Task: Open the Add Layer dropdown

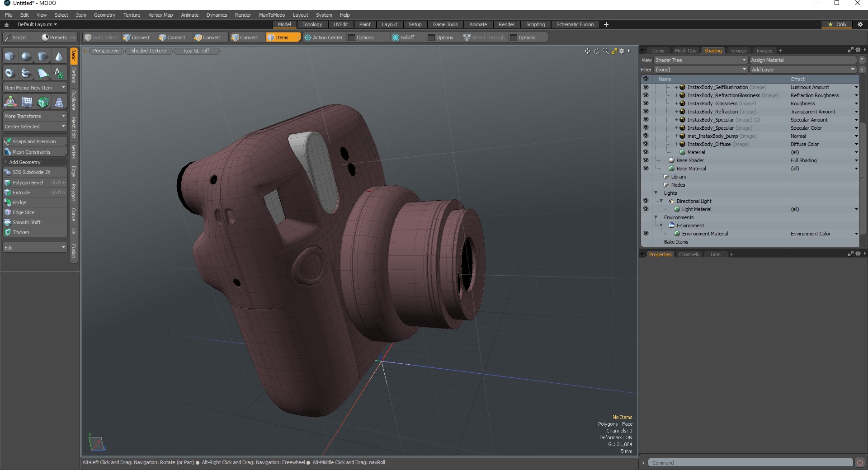Action: [803, 70]
